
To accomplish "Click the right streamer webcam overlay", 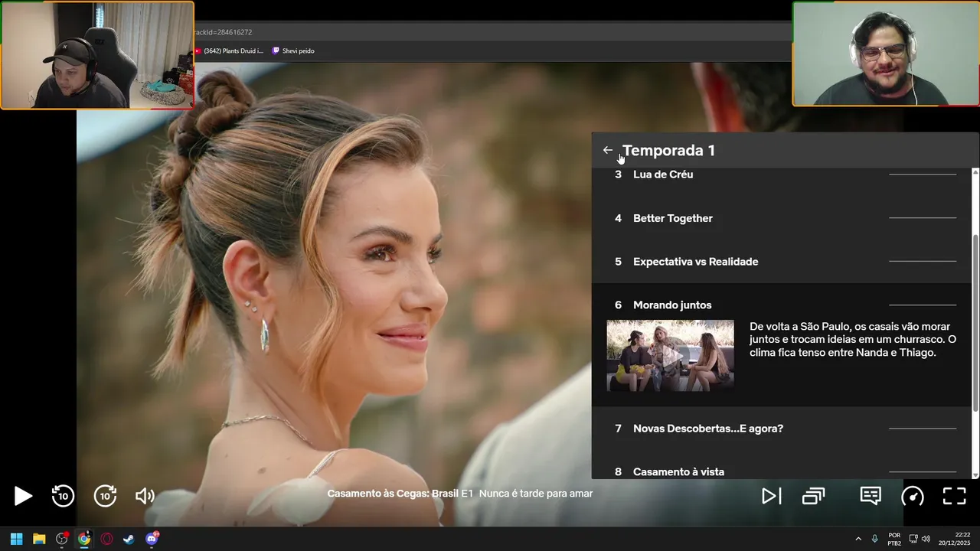I will tap(886, 54).
